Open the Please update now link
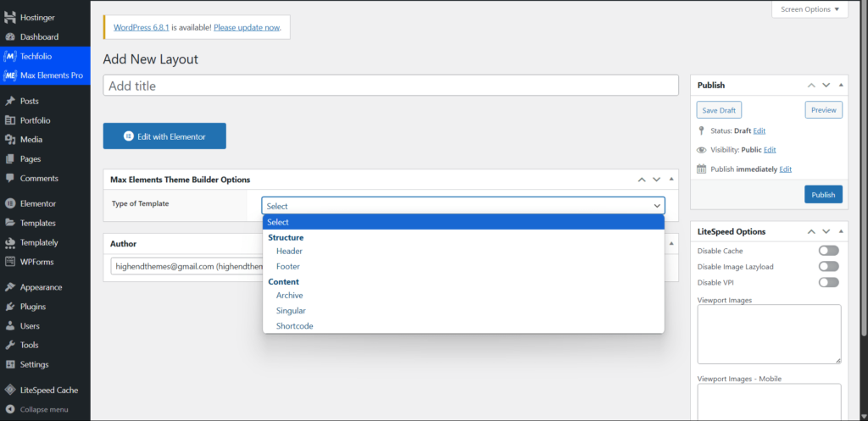Screen dimensions: 868x421 coord(247,27)
